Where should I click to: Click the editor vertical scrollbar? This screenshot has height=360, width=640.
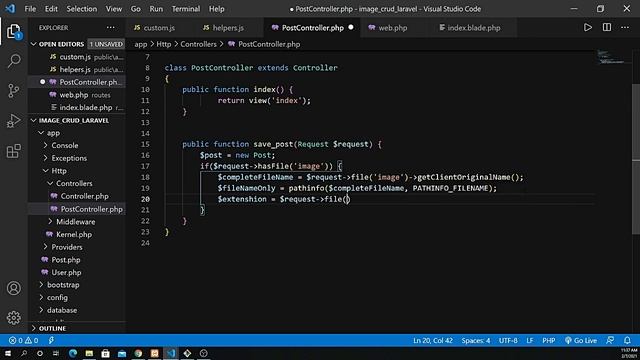point(636,159)
